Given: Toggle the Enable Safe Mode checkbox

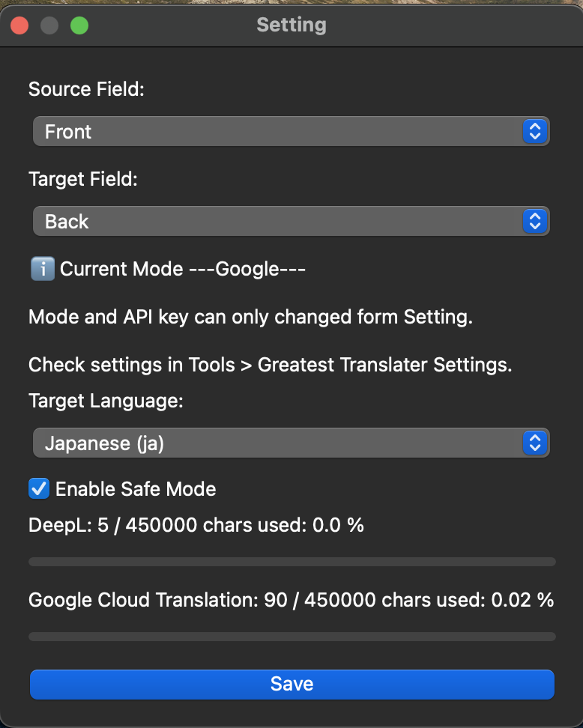Looking at the screenshot, I should click(x=39, y=489).
